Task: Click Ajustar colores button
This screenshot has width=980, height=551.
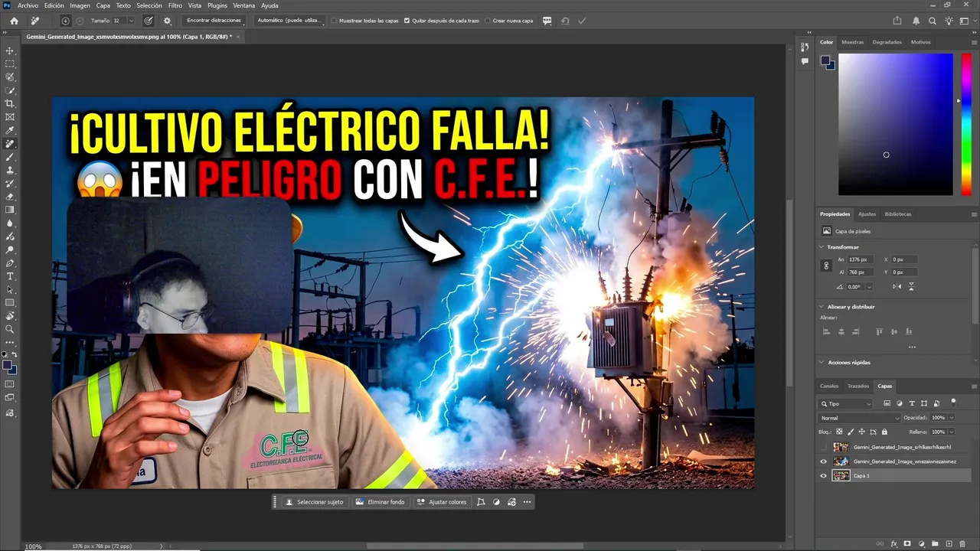Action: 443,502
